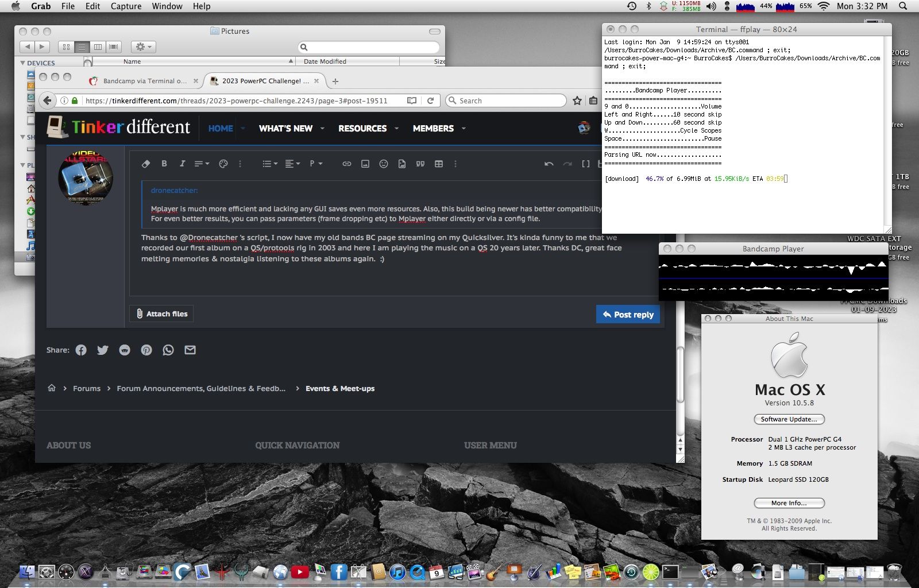Click Software Update in About This Mac
Image resolution: width=919 pixels, height=588 pixels.
coord(789,419)
